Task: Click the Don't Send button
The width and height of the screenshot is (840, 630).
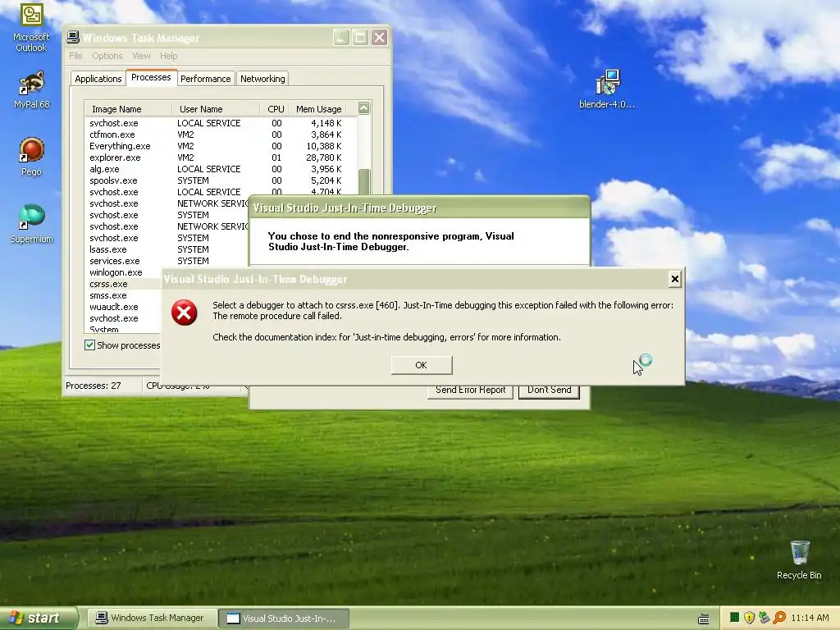Action: point(549,390)
